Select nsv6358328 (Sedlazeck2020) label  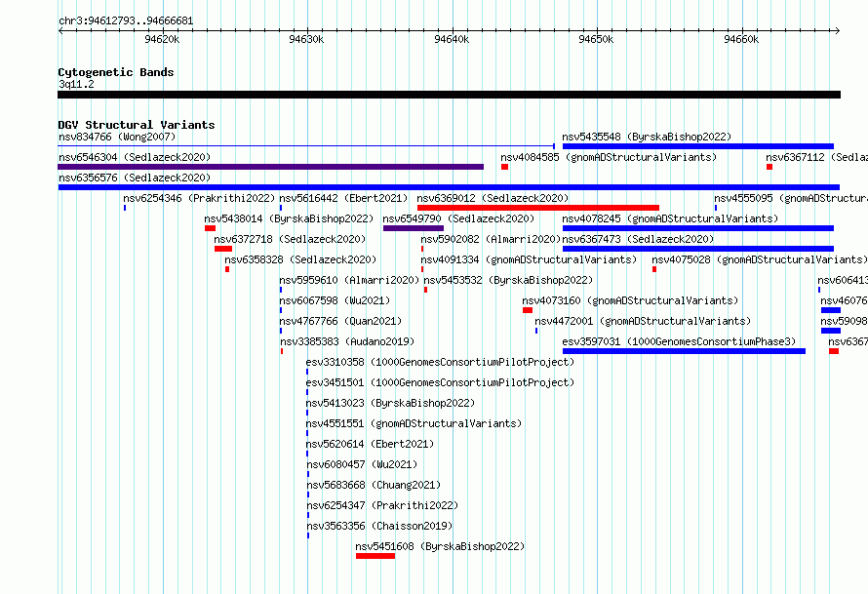point(300,259)
